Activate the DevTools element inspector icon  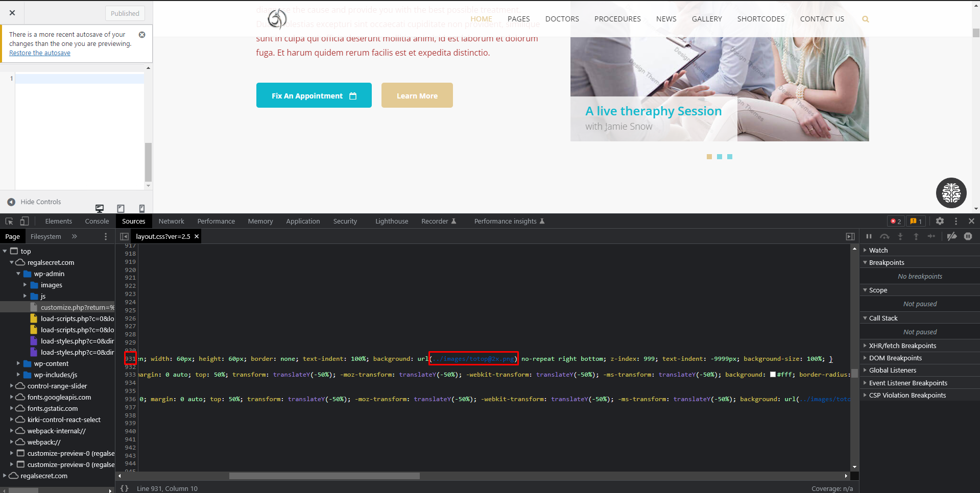(9, 221)
